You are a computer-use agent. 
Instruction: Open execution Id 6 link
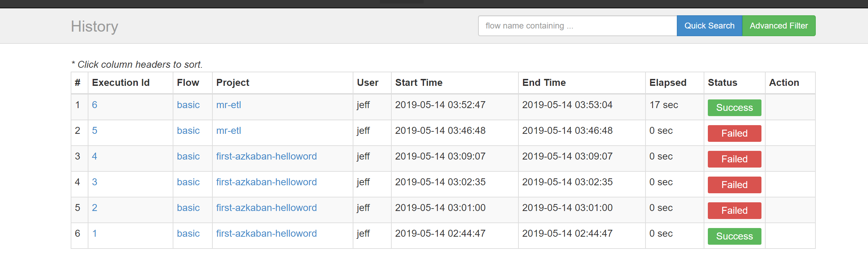click(x=94, y=105)
